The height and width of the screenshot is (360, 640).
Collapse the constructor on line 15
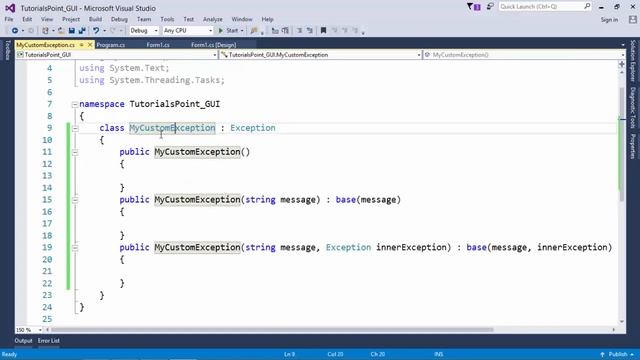(x=75, y=200)
